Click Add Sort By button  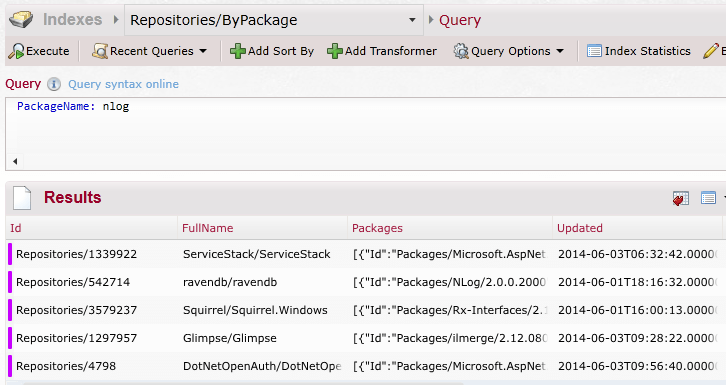point(272,51)
